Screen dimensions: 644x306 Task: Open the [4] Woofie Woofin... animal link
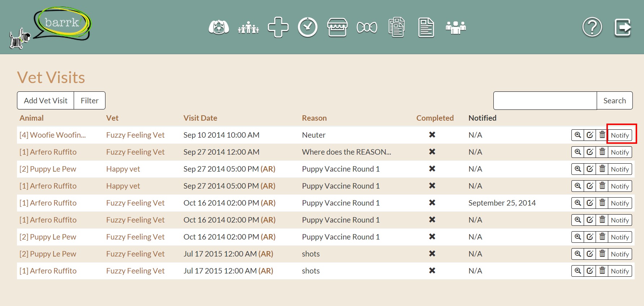coord(53,135)
